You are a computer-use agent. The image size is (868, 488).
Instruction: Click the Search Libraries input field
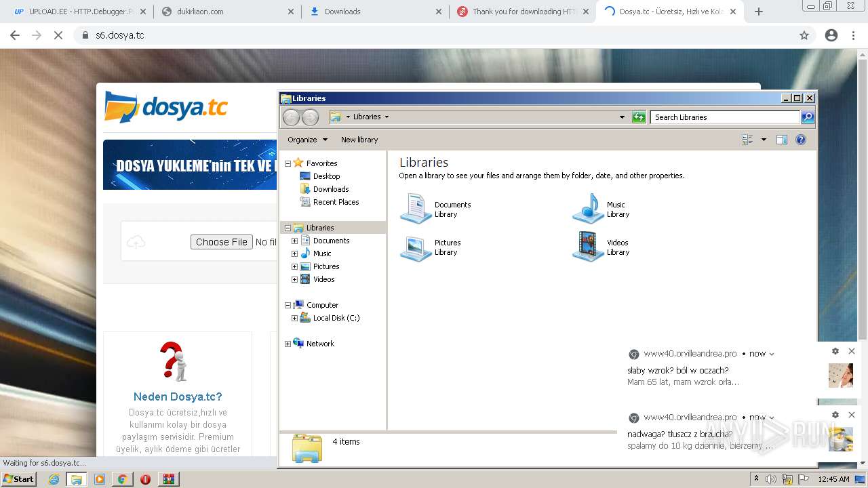pos(724,117)
